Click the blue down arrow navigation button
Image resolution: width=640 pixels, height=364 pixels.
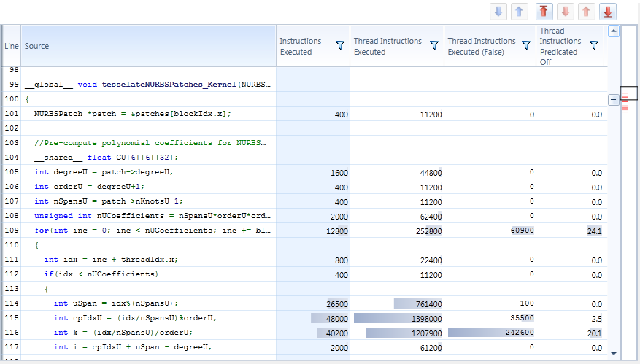coord(498,12)
